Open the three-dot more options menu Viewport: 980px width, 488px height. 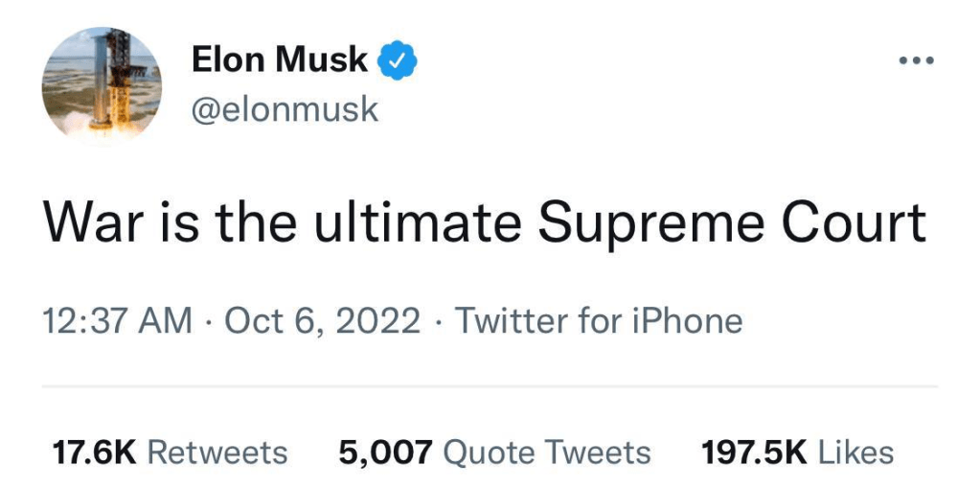[916, 60]
